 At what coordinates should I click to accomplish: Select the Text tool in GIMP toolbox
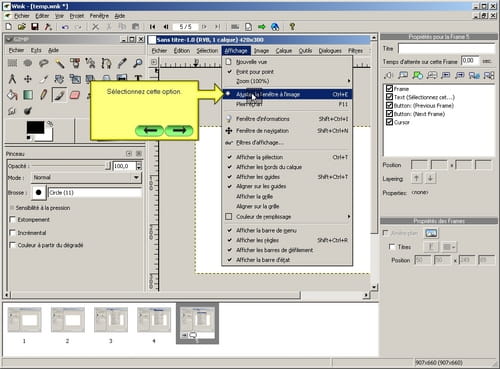click(138, 78)
